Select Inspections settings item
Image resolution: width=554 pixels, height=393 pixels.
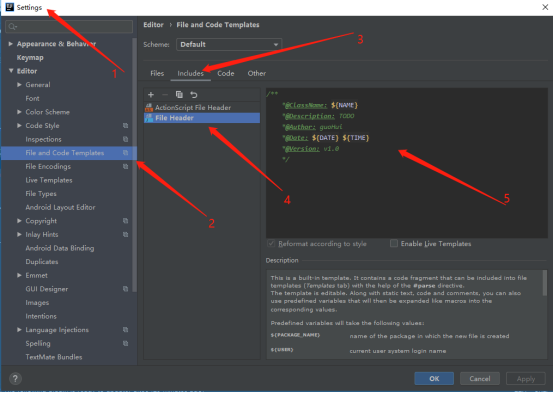coord(43,139)
